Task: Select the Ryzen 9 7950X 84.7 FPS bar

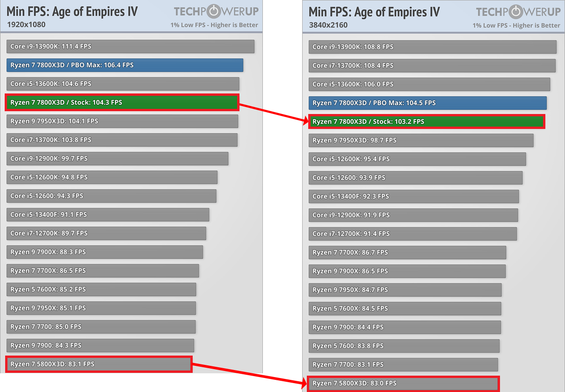Action: (x=405, y=290)
